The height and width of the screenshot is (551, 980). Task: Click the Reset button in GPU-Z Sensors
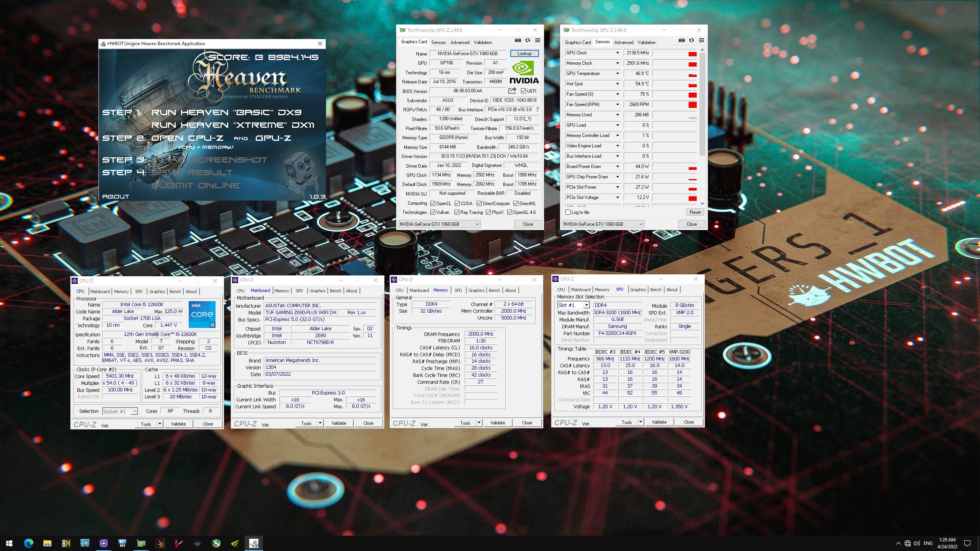pos(695,212)
